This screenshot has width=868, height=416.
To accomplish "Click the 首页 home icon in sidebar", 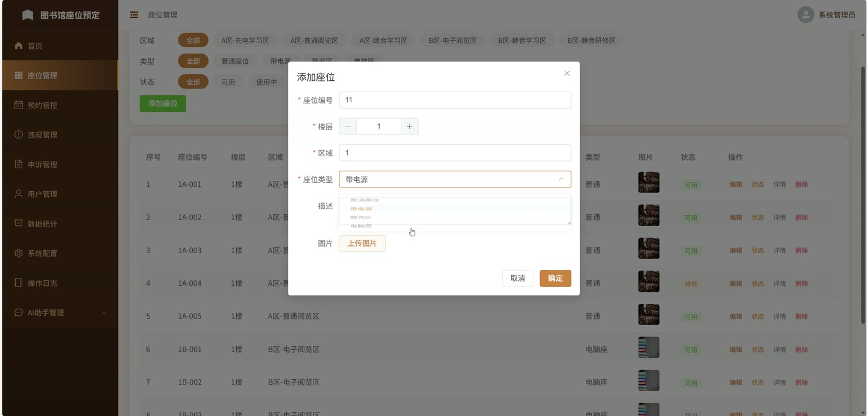I will 18,46.
